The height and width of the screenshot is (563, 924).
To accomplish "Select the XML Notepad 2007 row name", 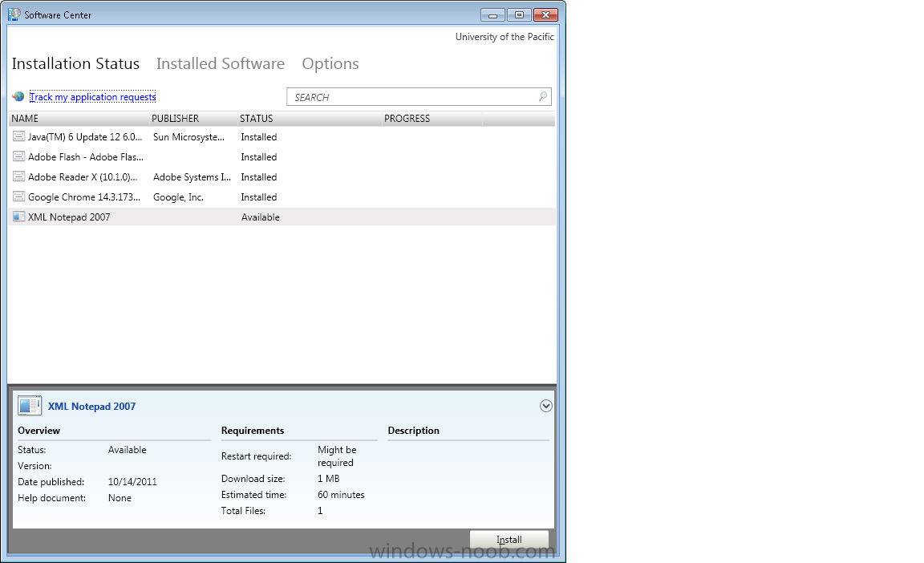I will (x=69, y=217).
